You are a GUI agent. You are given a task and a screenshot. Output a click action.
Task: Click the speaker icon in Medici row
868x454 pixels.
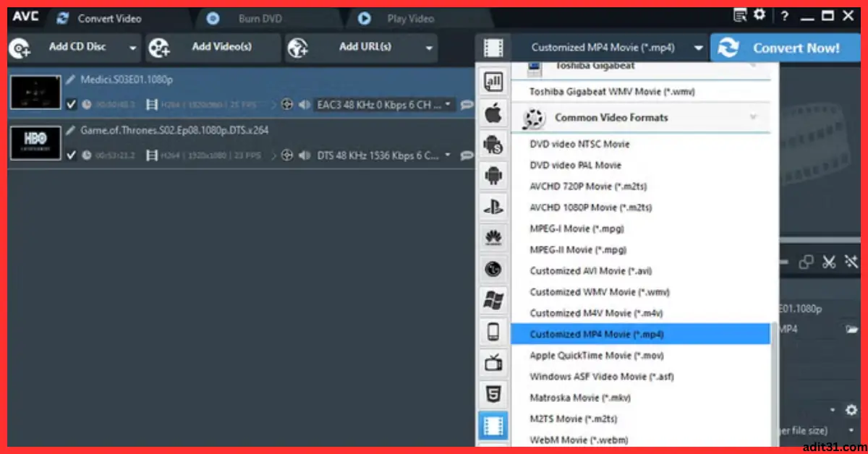pos(305,105)
